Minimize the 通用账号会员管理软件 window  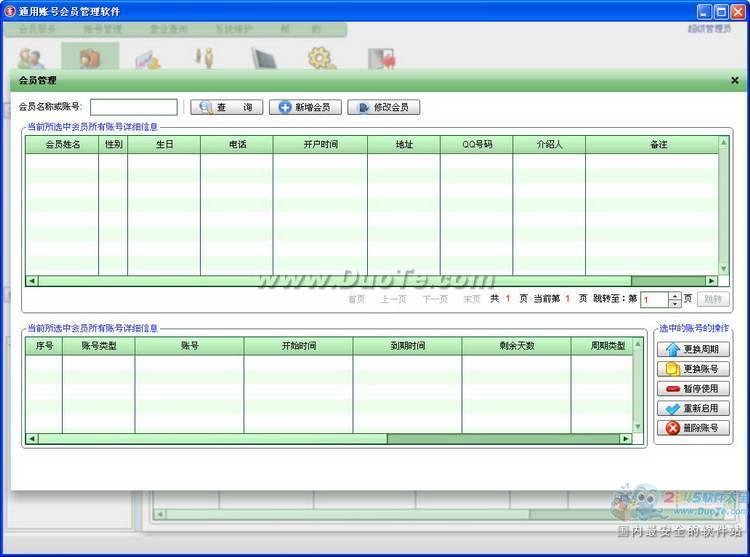click(705, 11)
